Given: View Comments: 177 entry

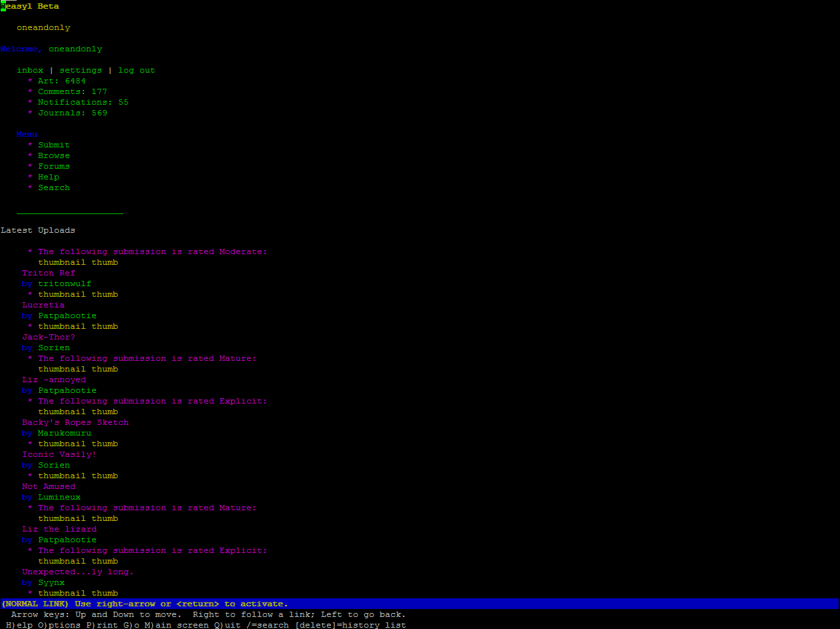Looking at the screenshot, I should point(72,91).
